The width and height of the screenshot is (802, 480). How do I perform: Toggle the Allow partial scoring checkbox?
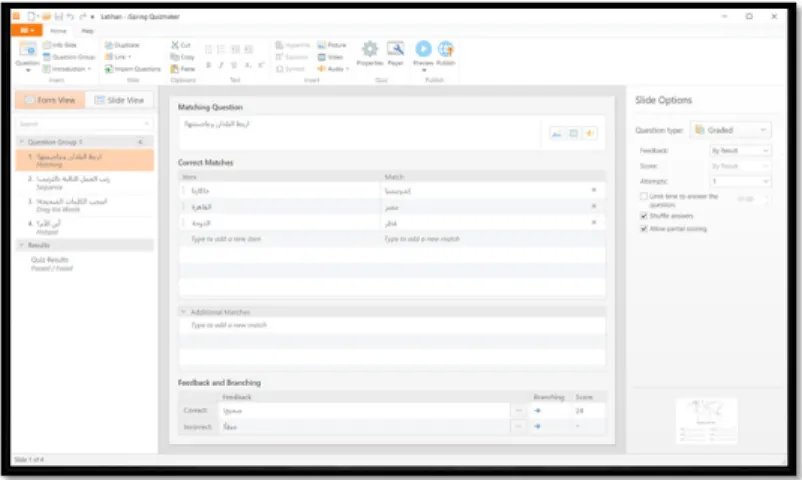click(644, 229)
